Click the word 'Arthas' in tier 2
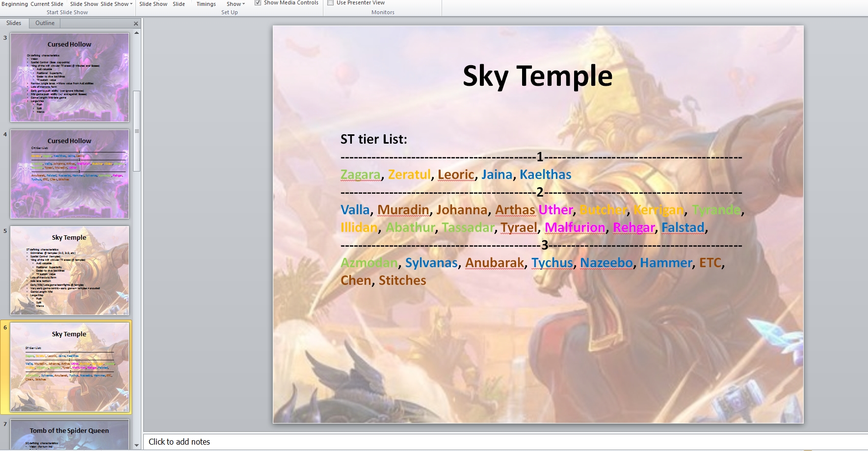The image size is (868, 451). [x=515, y=210]
